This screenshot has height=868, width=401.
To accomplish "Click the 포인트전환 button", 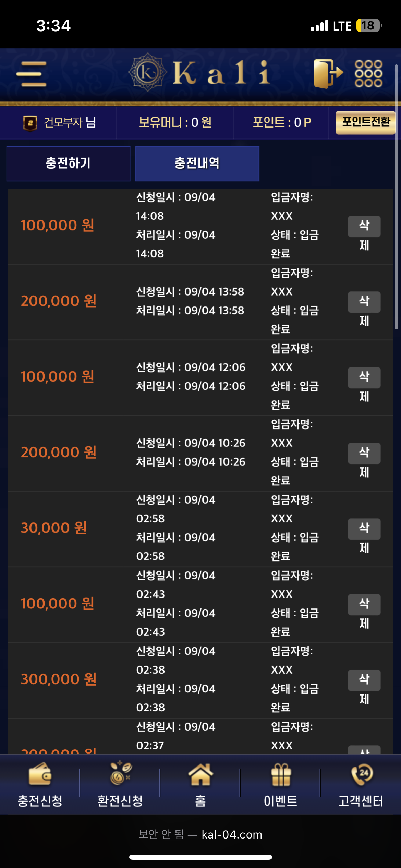I will 365,122.
